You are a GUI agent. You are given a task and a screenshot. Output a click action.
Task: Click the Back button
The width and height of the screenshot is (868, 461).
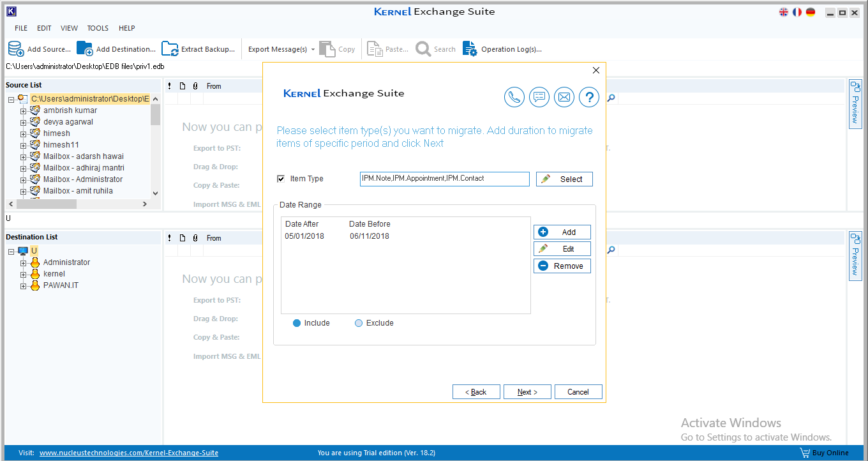[476, 392]
